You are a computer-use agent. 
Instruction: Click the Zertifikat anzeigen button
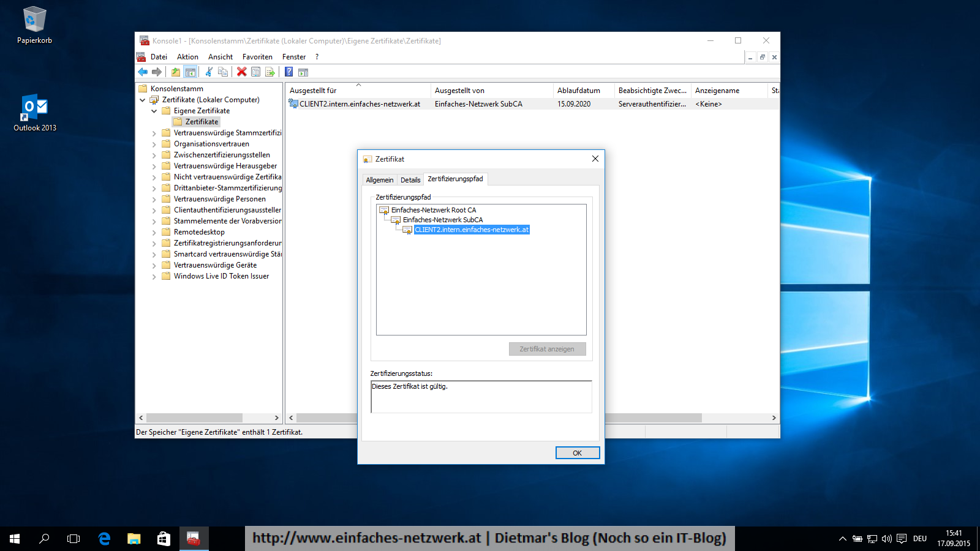coord(547,349)
